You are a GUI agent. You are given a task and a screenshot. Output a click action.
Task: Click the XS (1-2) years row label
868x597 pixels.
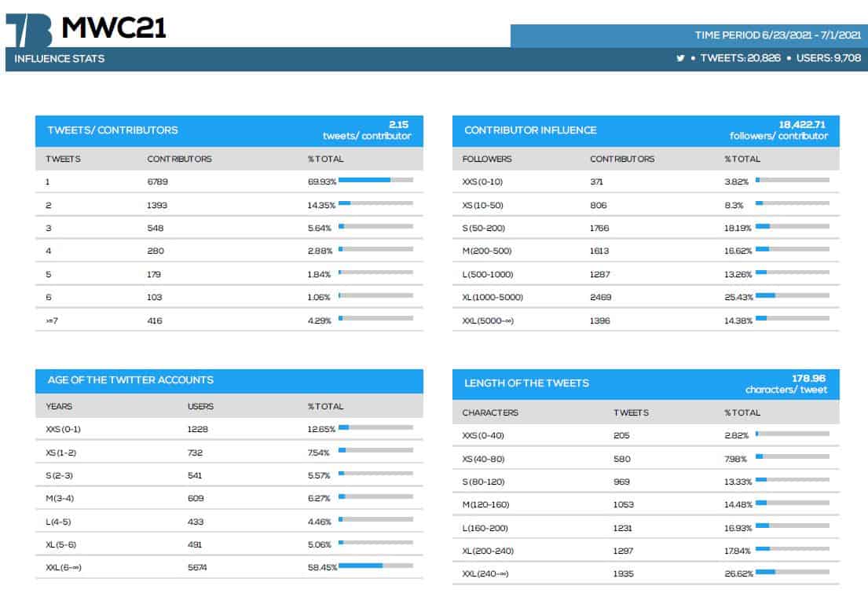tap(61, 452)
